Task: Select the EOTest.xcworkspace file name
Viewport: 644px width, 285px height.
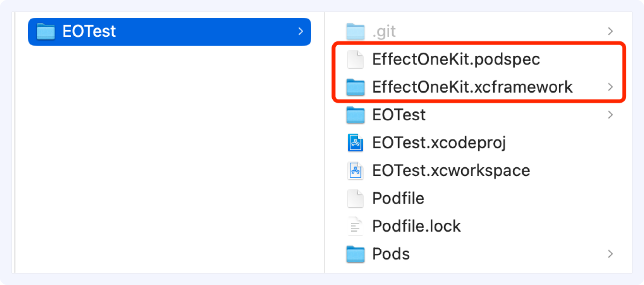Action: point(451,170)
